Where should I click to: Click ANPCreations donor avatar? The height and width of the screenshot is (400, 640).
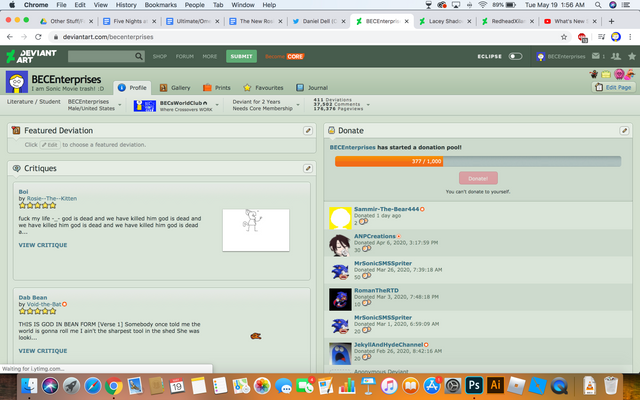point(340,245)
